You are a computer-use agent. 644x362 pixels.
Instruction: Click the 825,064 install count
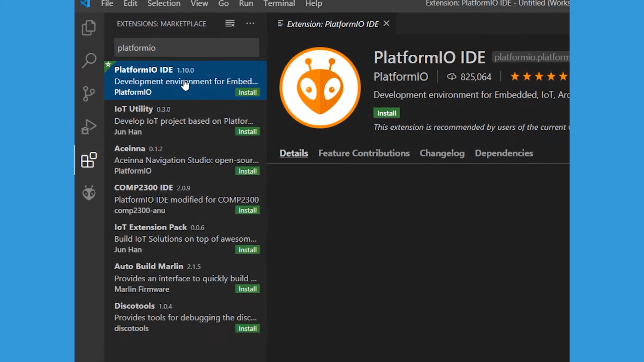pos(476,77)
